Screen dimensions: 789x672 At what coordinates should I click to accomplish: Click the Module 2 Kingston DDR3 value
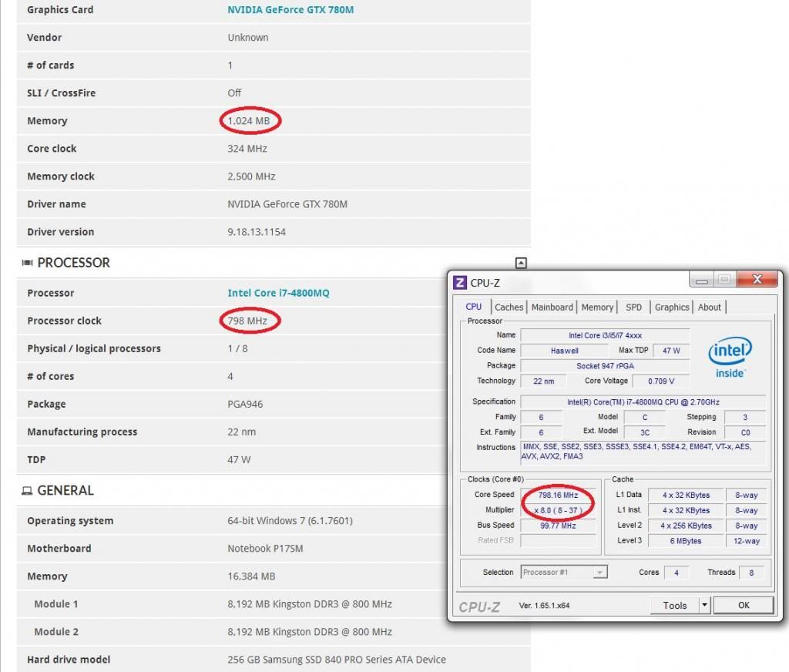point(310,632)
